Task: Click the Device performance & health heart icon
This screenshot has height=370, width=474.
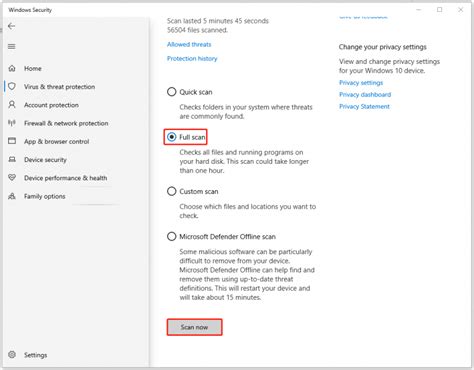Action: click(12, 178)
